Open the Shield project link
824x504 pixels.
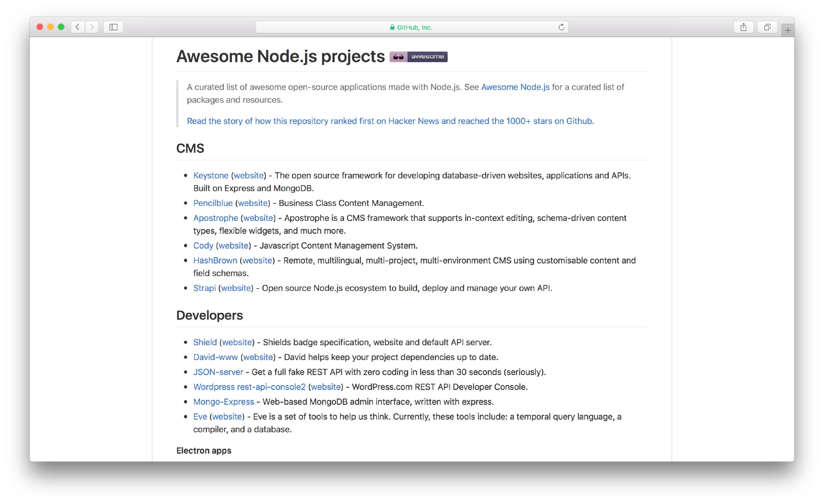[x=205, y=342]
